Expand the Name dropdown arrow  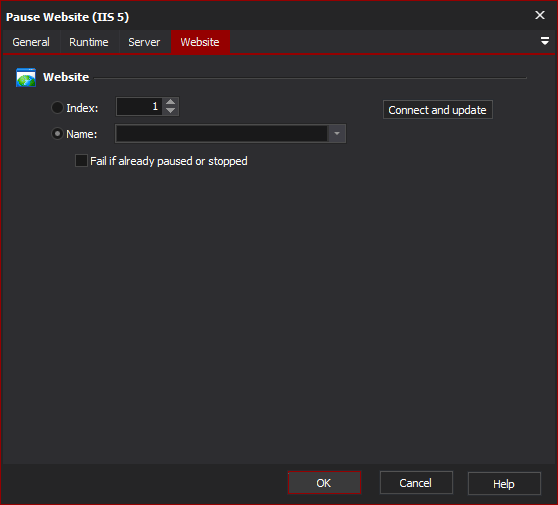pos(337,134)
